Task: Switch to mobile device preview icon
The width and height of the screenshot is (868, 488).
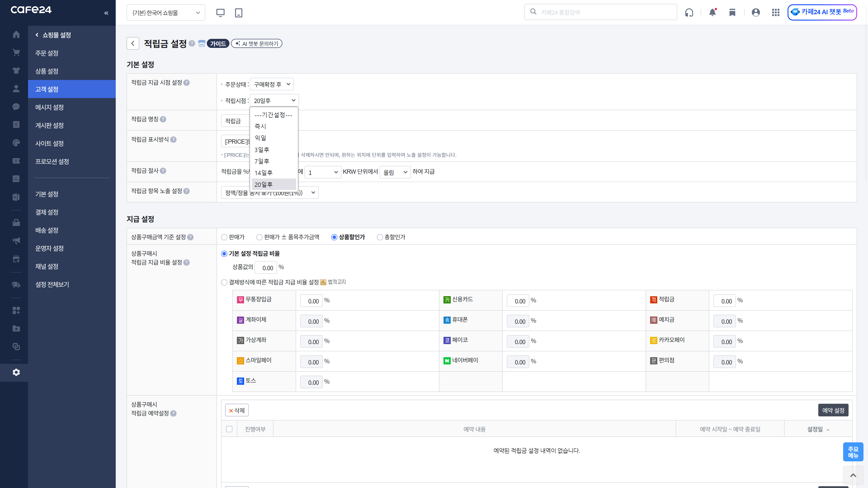Action: 238,13
